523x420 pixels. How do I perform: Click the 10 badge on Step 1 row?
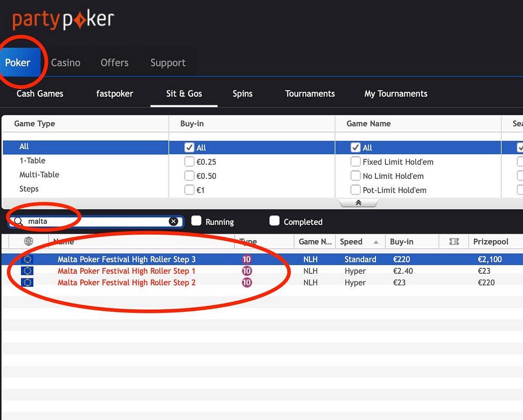point(247,271)
